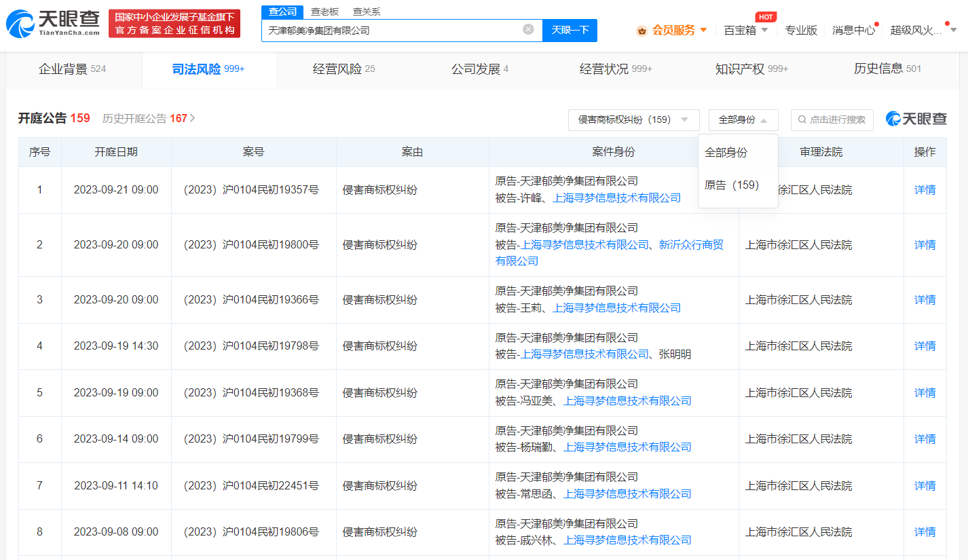
Task: Open 详情 for case 沪0104民初19799号
Action: (925, 438)
